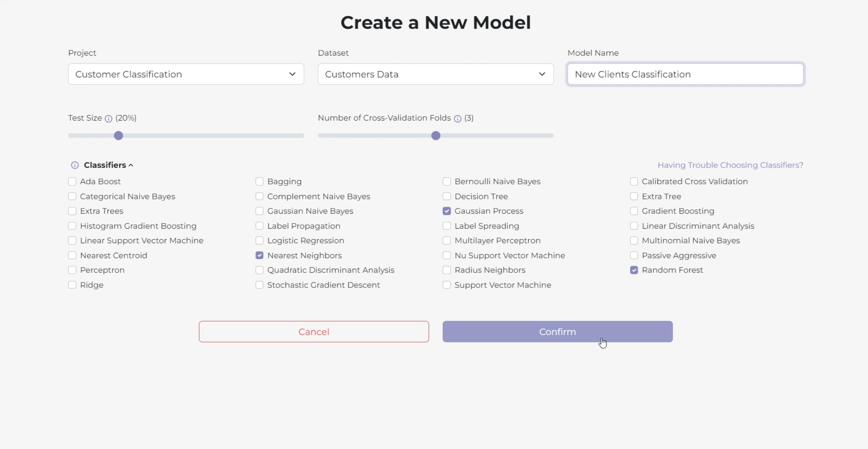Click the Cancel button
868x449 pixels.
tap(314, 331)
